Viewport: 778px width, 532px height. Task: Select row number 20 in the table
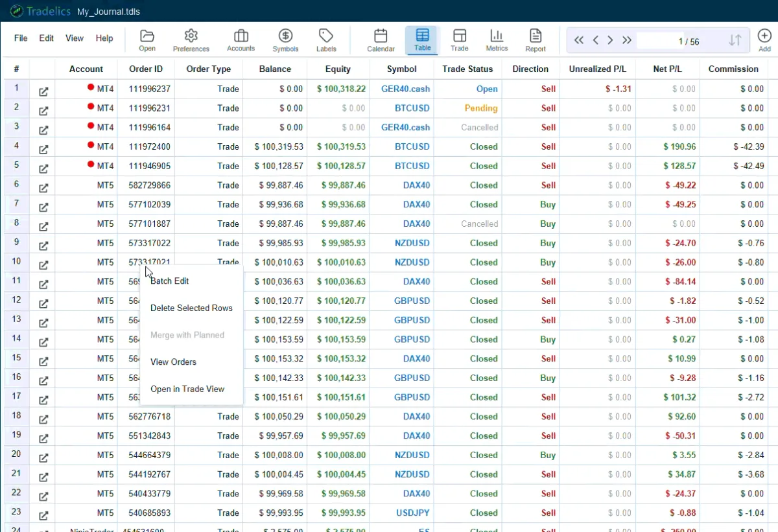click(16, 454)
